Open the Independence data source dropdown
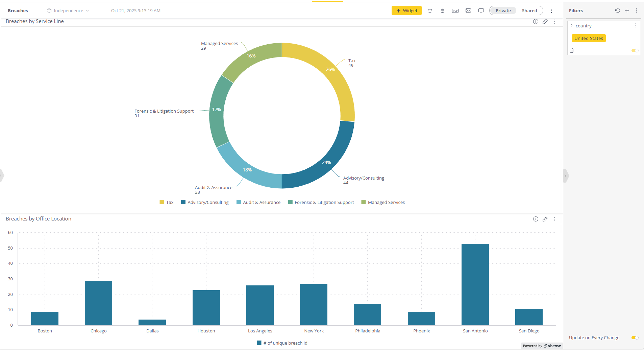Image resolution: width=644 pixels, height=350 pixels. click(68, 10)
